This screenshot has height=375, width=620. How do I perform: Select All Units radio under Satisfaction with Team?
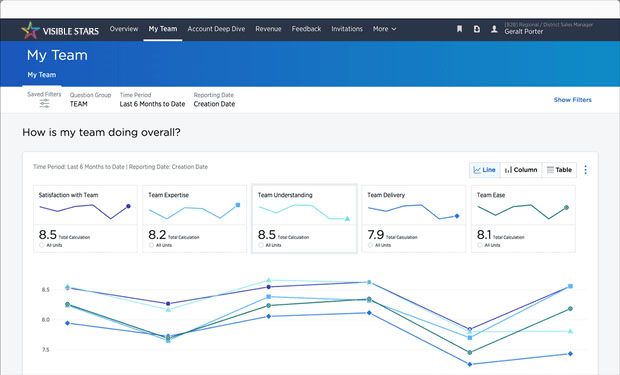point(42,245)
